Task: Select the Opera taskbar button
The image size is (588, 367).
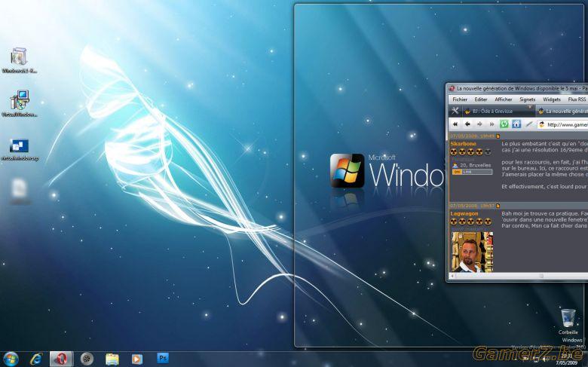Action: pyautogui.click(x=62, y=359)
